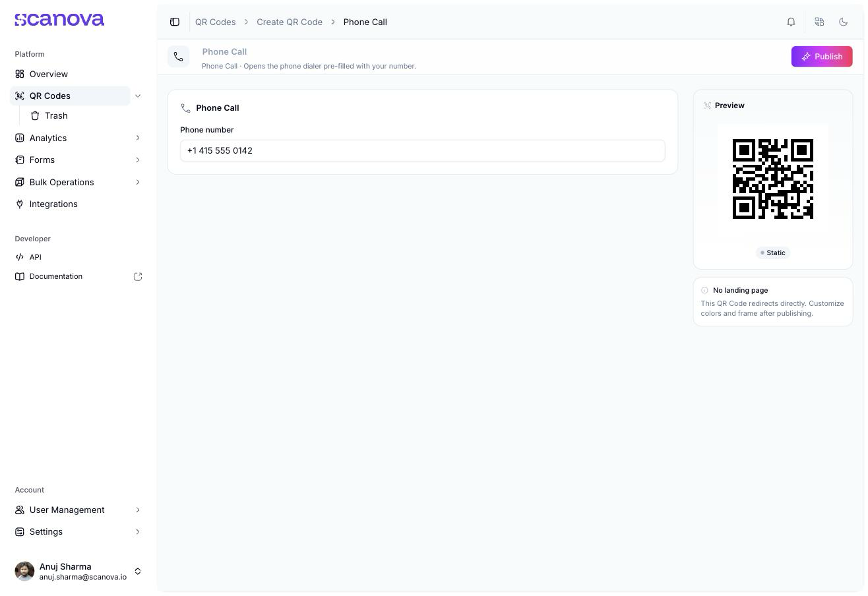Click the QR code preview image
The width and height of the screenshot is (868, 596).
point(773,179)
